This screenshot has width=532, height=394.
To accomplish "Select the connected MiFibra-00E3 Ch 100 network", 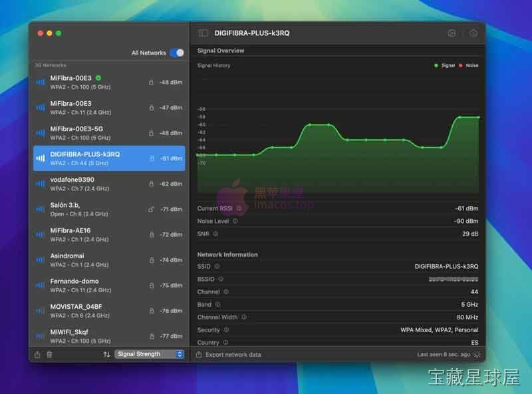I will coord(109,83).
